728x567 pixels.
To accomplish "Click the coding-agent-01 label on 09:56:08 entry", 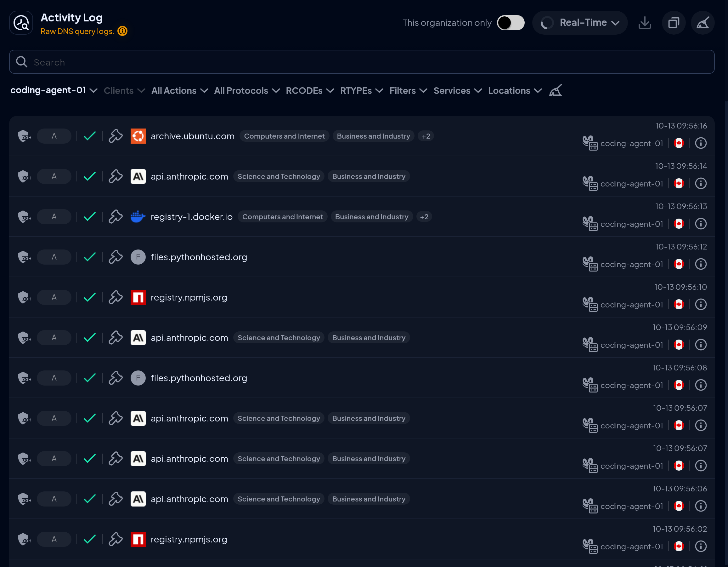I will tap(632, 386).
